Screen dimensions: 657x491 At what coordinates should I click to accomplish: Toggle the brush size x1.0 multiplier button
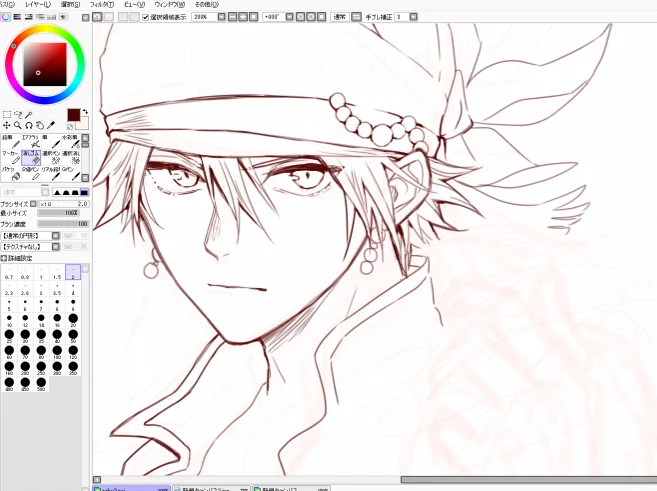[33, 204]
